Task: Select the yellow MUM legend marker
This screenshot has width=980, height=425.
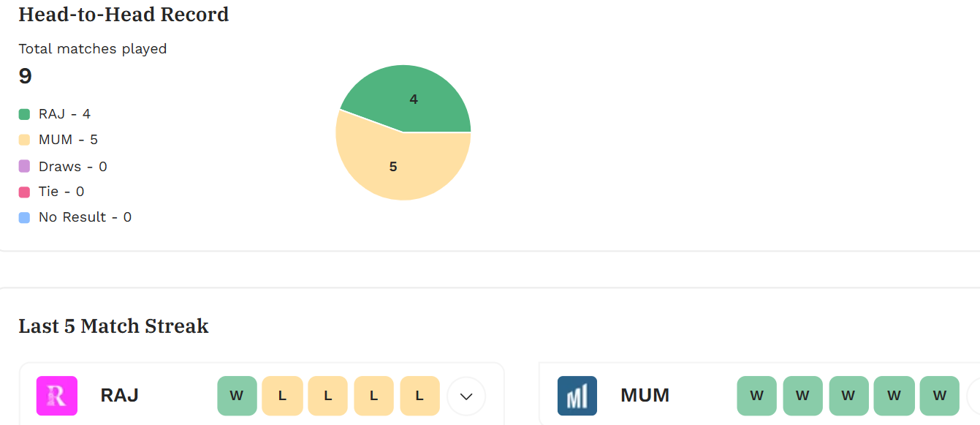Action: (x=24, y=140)
